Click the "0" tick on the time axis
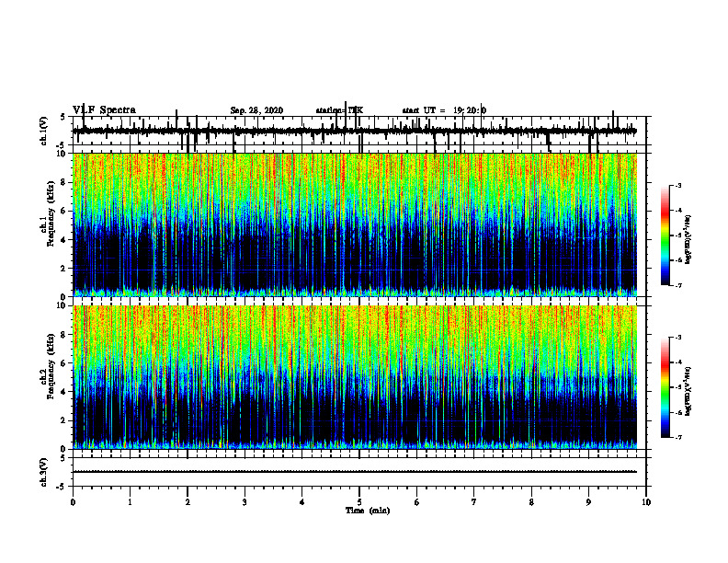 [x=73, y=502]
